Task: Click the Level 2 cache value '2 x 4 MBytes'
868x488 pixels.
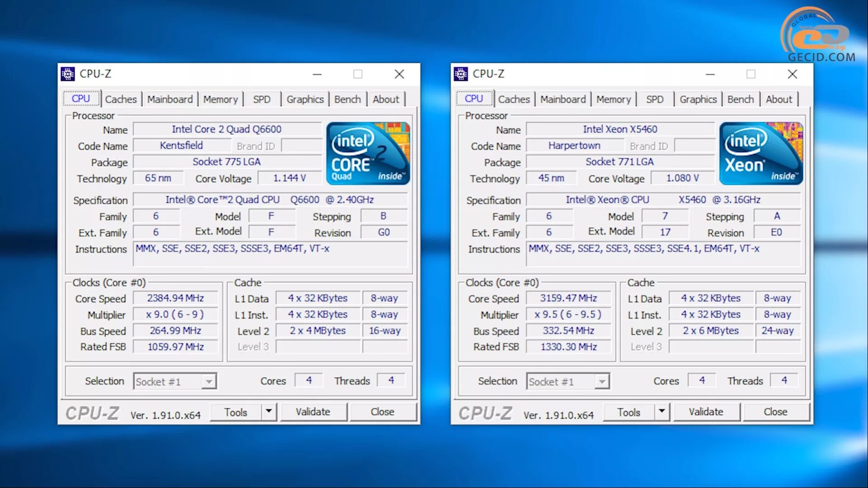Action: [x=318, y=331]
